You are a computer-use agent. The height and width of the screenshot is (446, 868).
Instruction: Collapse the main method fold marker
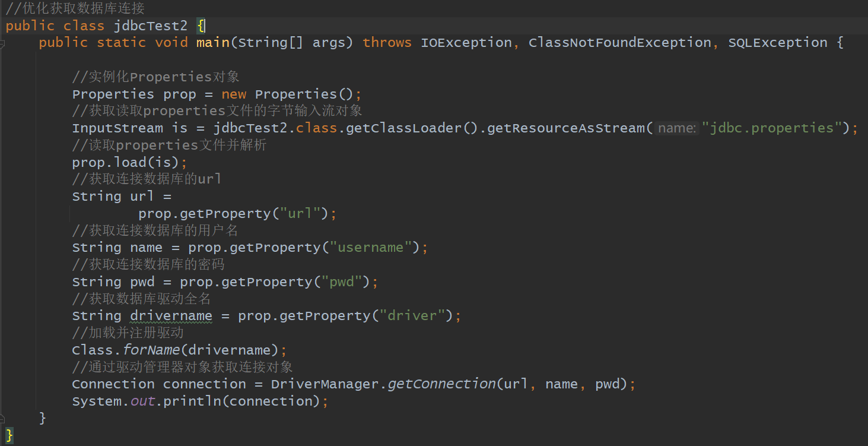2,43
